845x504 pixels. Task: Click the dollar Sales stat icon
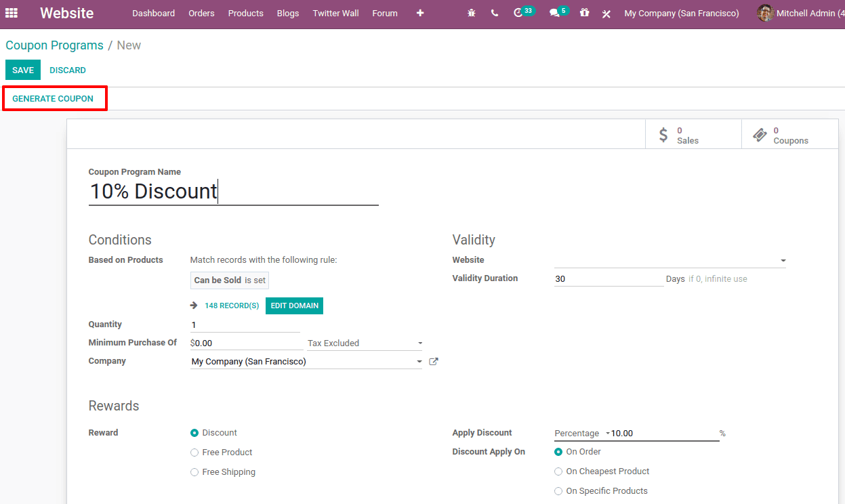click(663, 135)
